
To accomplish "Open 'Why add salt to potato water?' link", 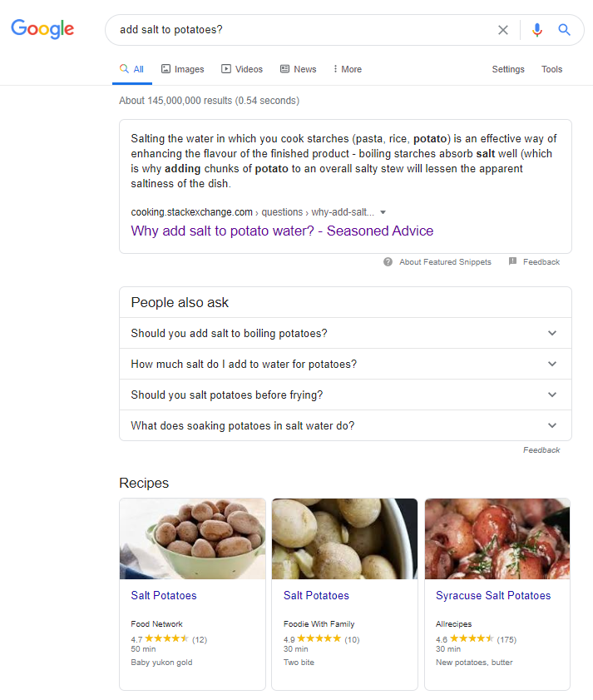I will [282, 231].
